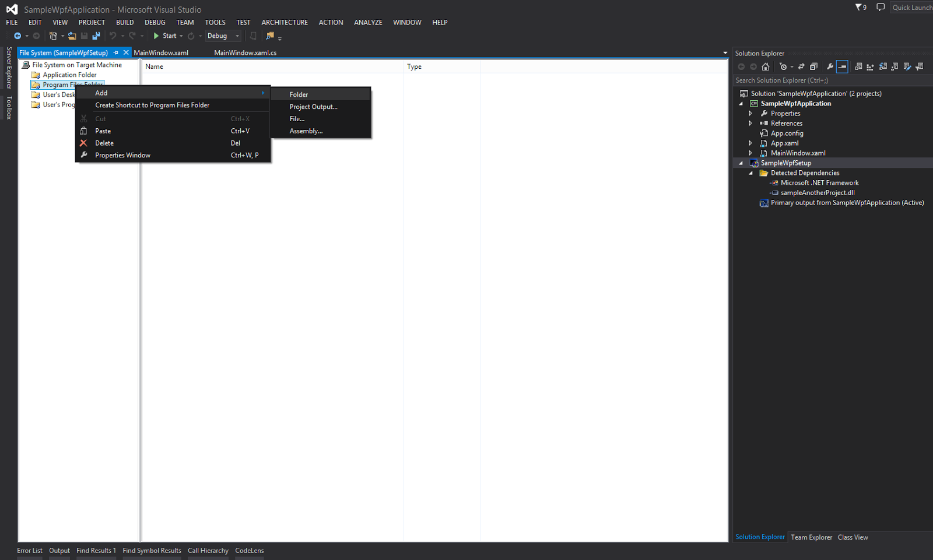Sync Solution Explorer with active document
This screenshot has width=933, height=560.
[x=801, y=66]
